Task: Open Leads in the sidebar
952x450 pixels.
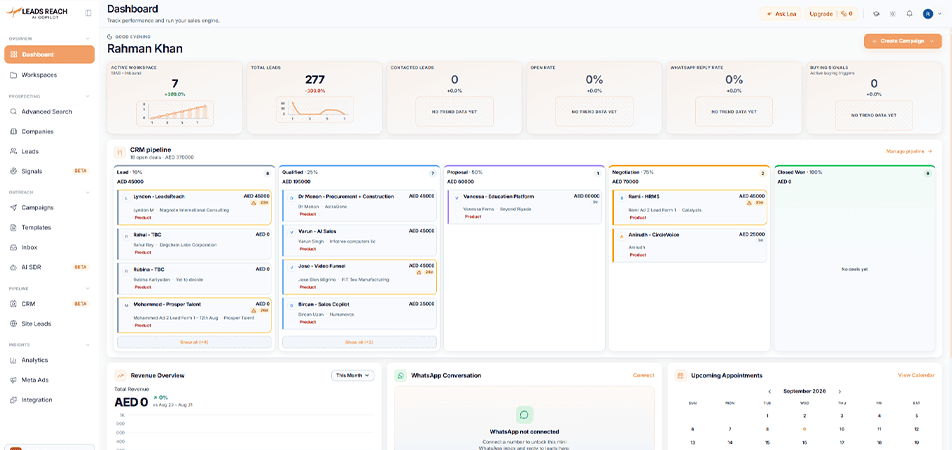Action: (49, 151)
